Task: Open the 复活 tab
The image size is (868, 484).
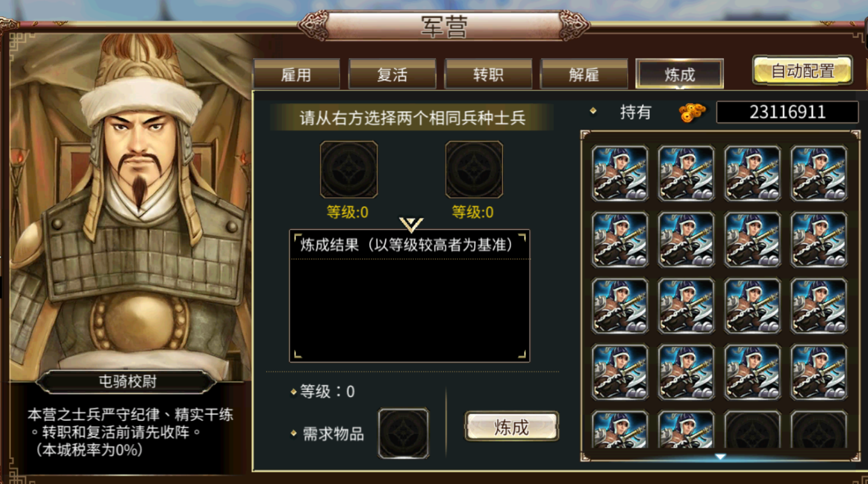Action: (392, 74)
